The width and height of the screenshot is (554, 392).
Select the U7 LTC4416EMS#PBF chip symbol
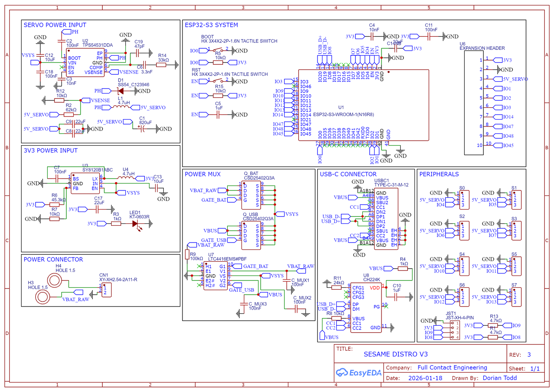(215, 276)
